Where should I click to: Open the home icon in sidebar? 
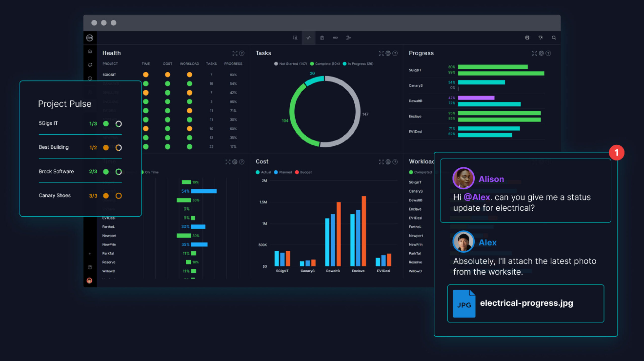coord(90,52)
